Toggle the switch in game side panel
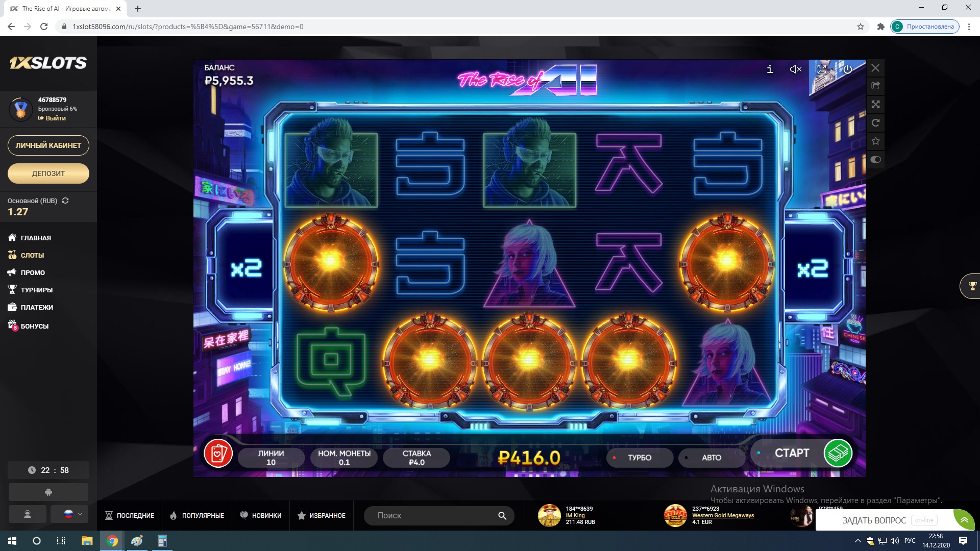980x551 pixels. pos(875,160)
